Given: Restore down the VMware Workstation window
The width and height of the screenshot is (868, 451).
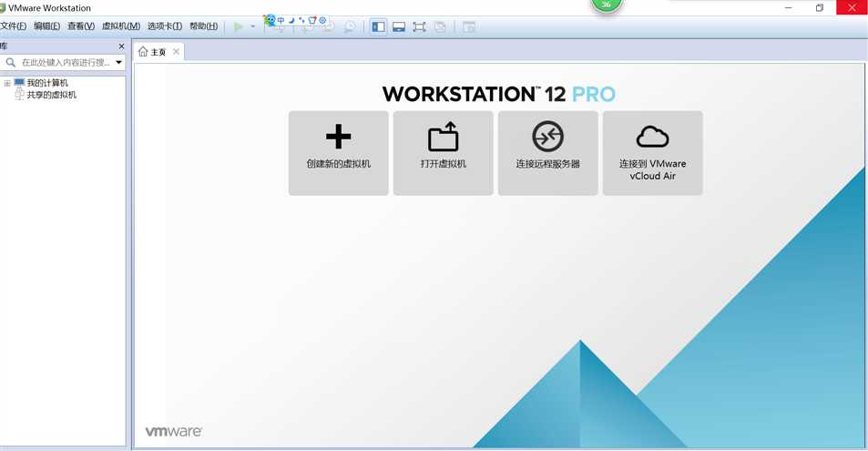Looking at the screenshot, I should coord(820,8).
